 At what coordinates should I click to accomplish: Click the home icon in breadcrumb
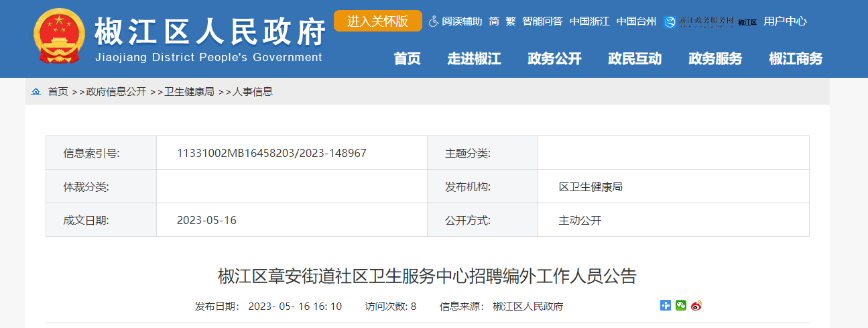[36, 92]
